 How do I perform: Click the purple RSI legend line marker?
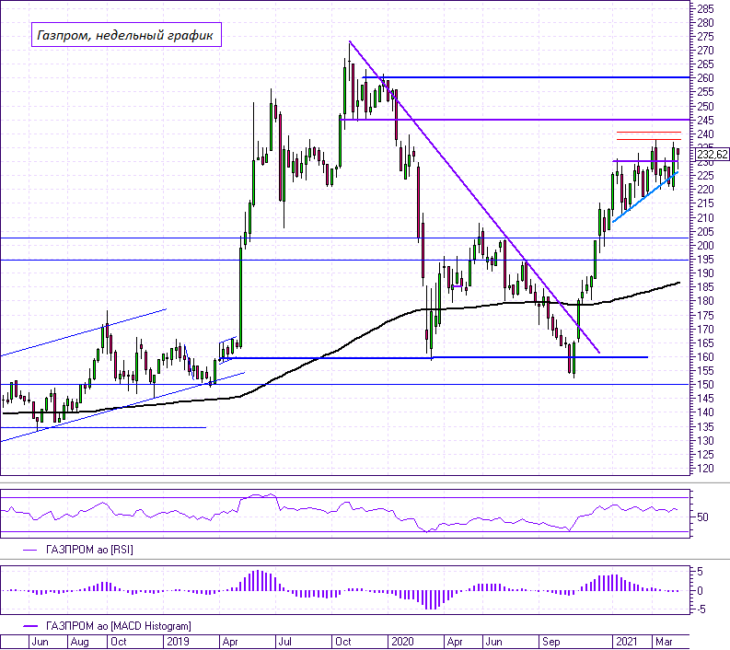click(x=30, y=550)
